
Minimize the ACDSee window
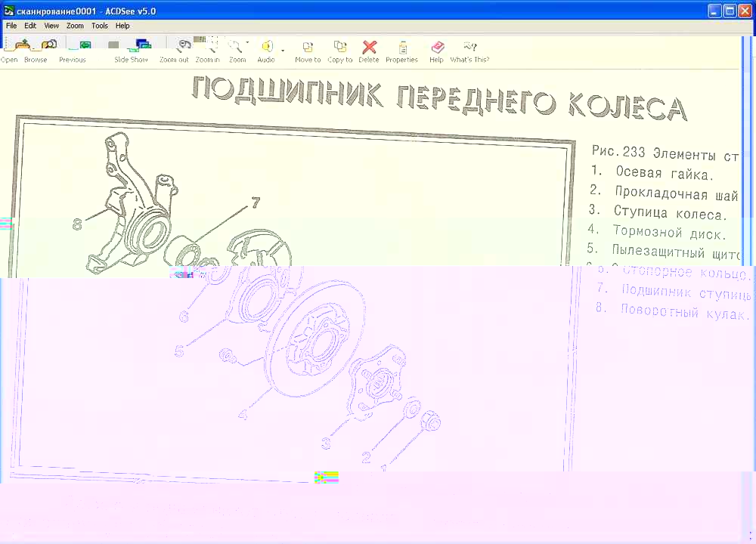click(x=715, y=11)
